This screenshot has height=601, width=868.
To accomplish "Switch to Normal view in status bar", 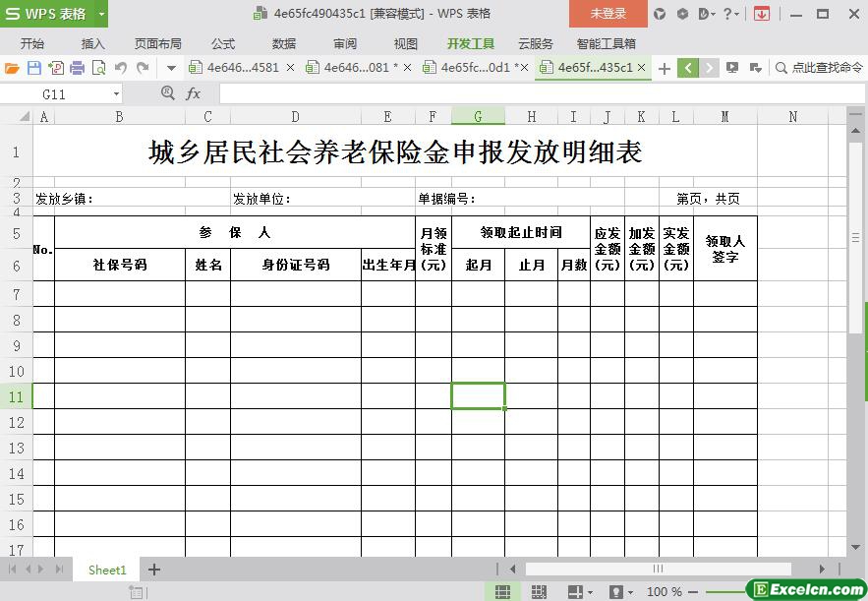I will coord(502,591).
